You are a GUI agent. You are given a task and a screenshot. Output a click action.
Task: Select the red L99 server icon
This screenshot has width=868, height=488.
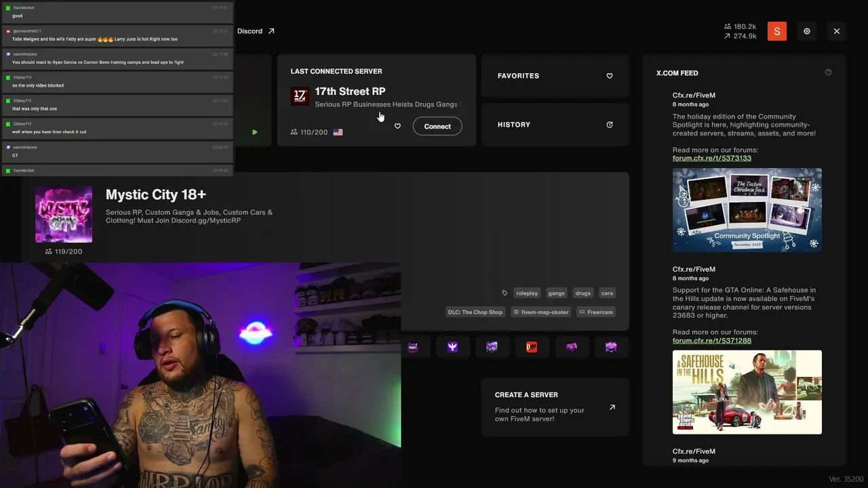(x=532, y=347)
